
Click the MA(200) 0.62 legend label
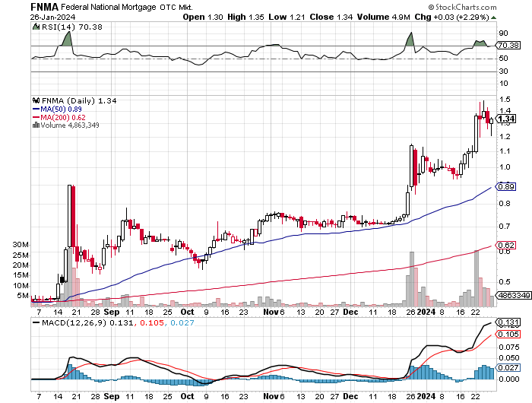[63, 117]
